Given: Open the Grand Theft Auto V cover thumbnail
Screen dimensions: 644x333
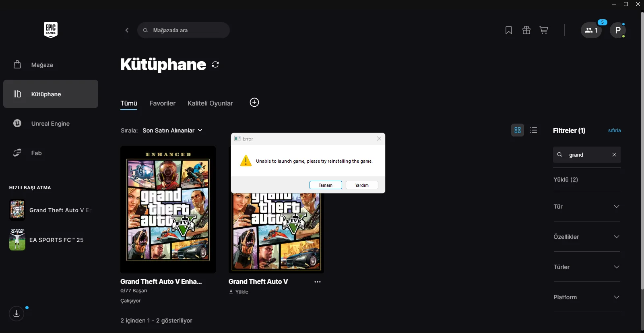Looking at the screenshot, I should (276, 233).
